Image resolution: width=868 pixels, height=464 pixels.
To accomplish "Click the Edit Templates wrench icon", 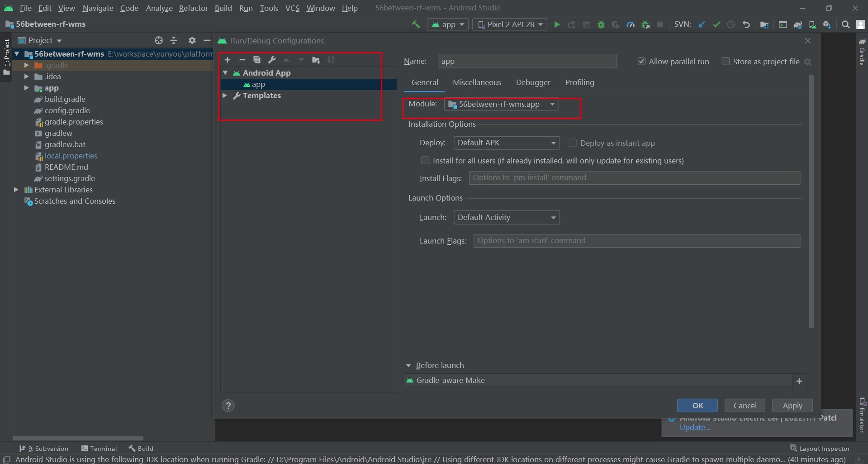I will 272,60.
